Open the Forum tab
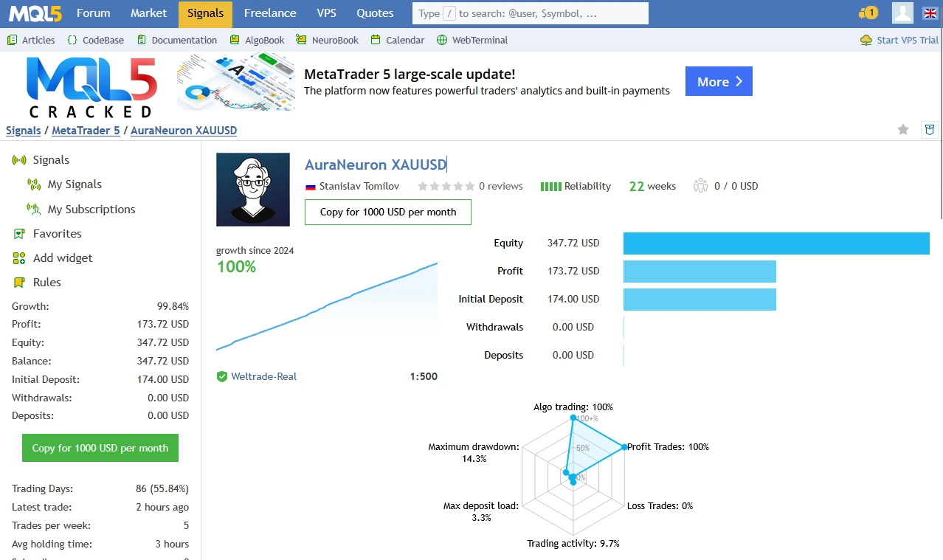Screen dimensions: 943x560 pyautogui.click(x=93, y=13)
